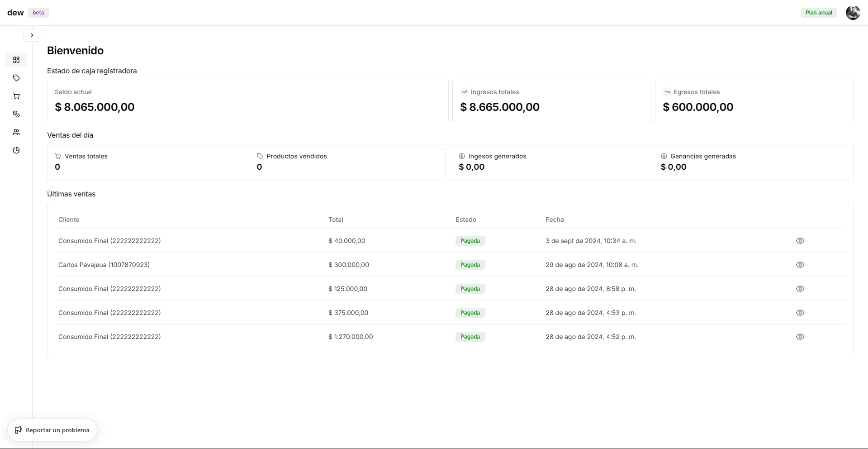Open the coins icon in sidebar

(16, 114)
